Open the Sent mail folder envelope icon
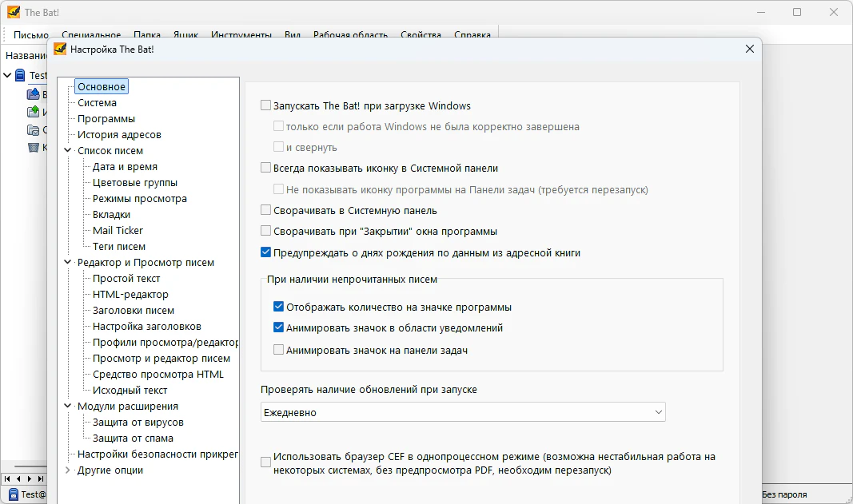Image resolution: width=853 pixels, height=504 pixels. tap(34, 129)
